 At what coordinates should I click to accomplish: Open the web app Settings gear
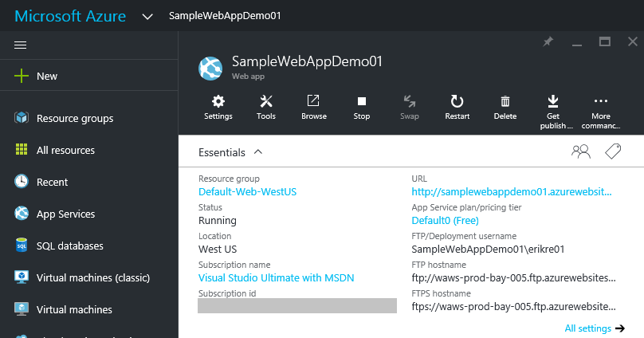[x=218, y=107]
